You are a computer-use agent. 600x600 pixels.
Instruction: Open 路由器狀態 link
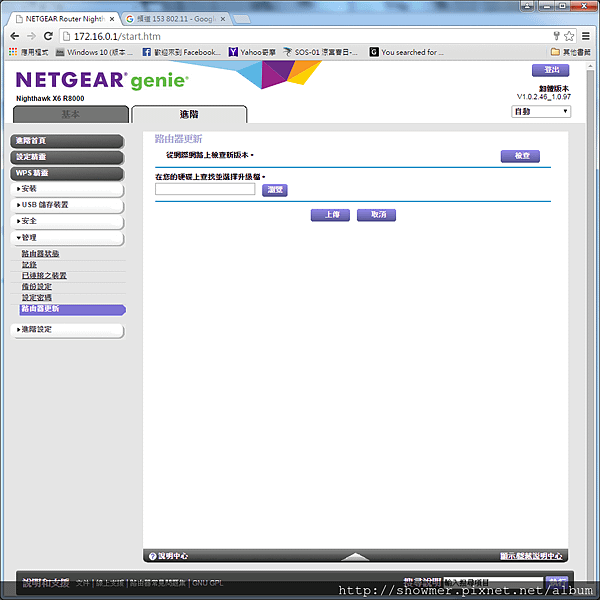click(x=40, y=254)
